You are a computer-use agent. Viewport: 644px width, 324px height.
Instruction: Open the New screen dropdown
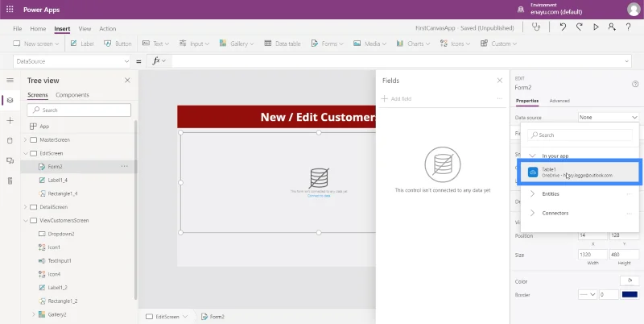(x=36, y=44)
